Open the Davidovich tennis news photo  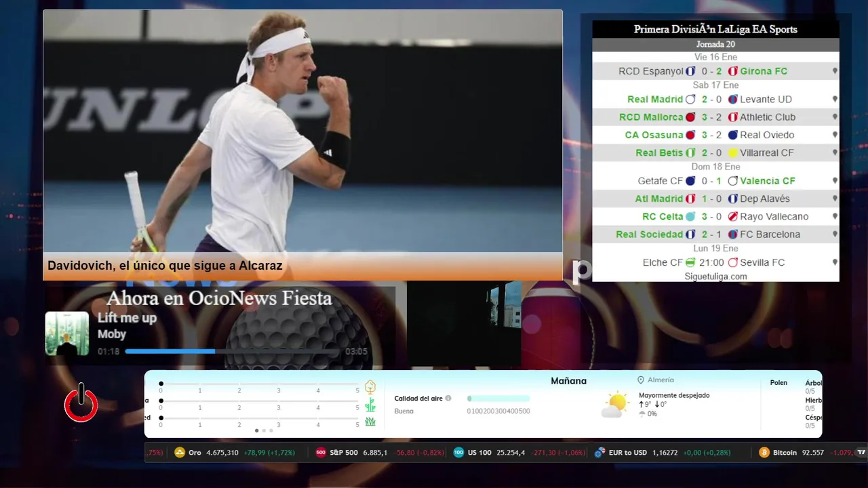pos(302,131)
